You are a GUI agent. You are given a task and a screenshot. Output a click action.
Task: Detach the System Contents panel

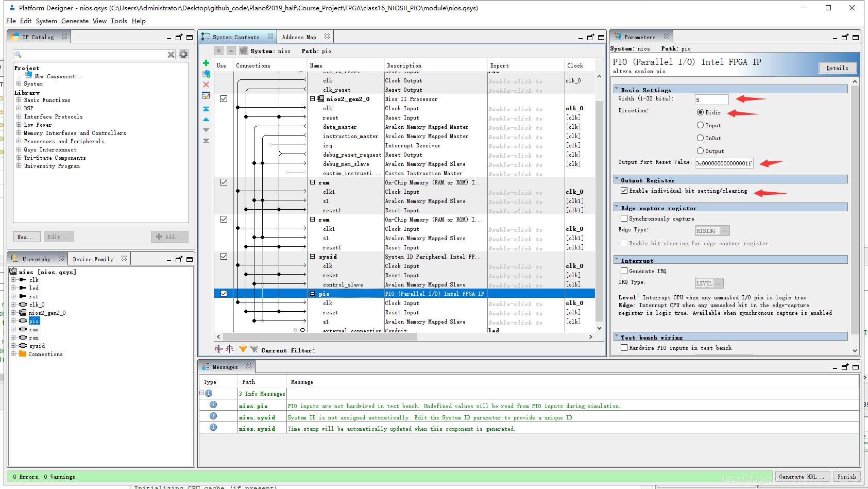point(591,37)
